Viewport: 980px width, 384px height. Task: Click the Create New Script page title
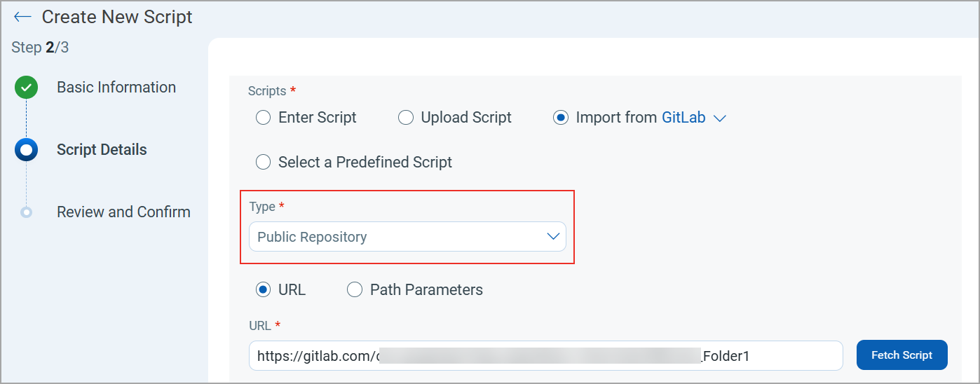click(117, 17)
